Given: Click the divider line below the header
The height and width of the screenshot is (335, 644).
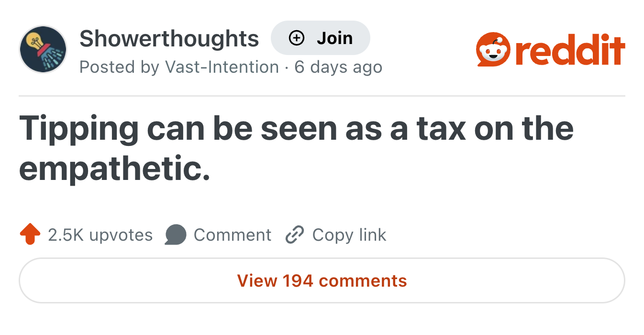Looking at the screenshot, I should (322, 96).
